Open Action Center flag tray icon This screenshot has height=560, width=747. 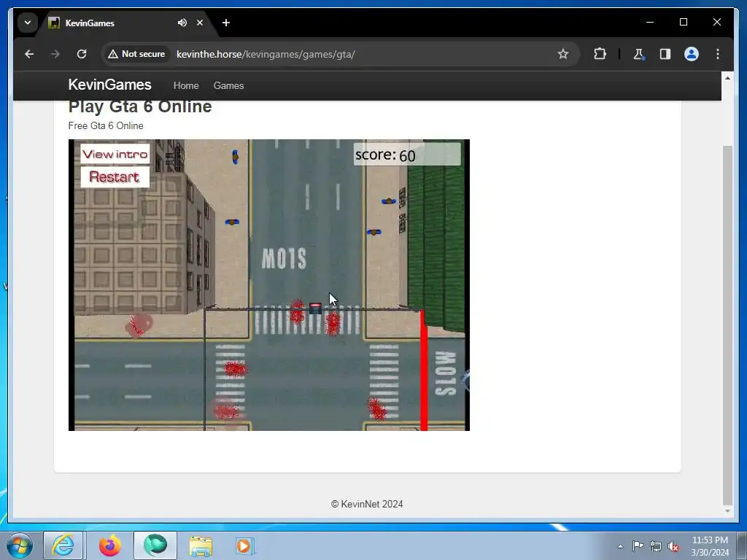(638, 545)
